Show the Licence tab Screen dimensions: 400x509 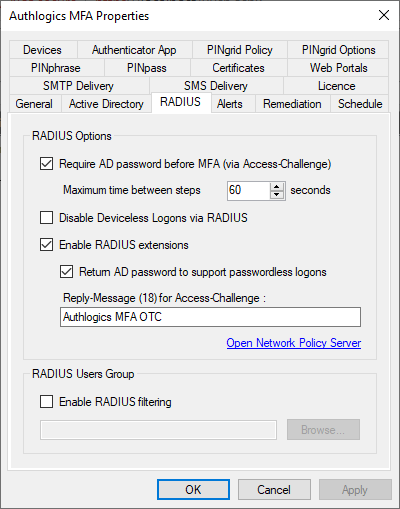tap(336, 86)
